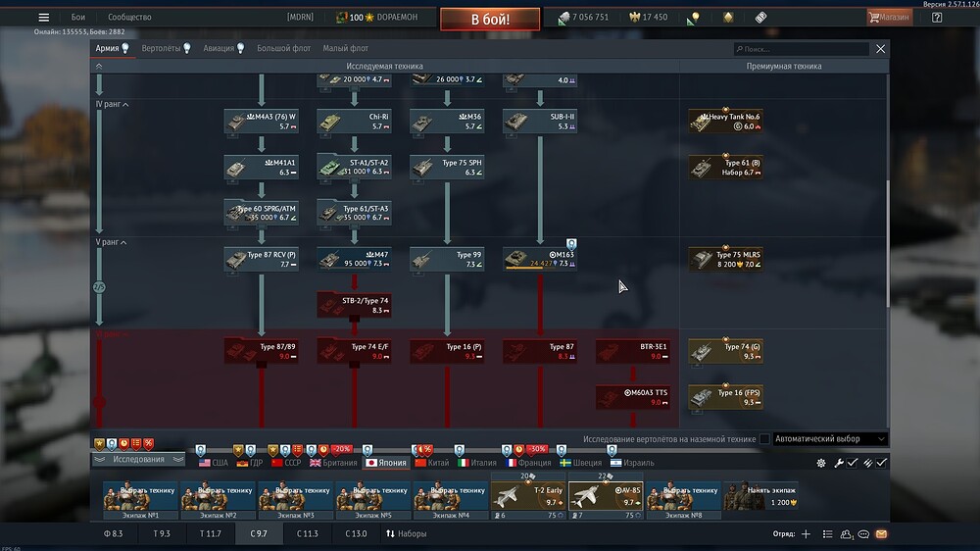Select the Type 99 vehicle card

coord(447,259)
